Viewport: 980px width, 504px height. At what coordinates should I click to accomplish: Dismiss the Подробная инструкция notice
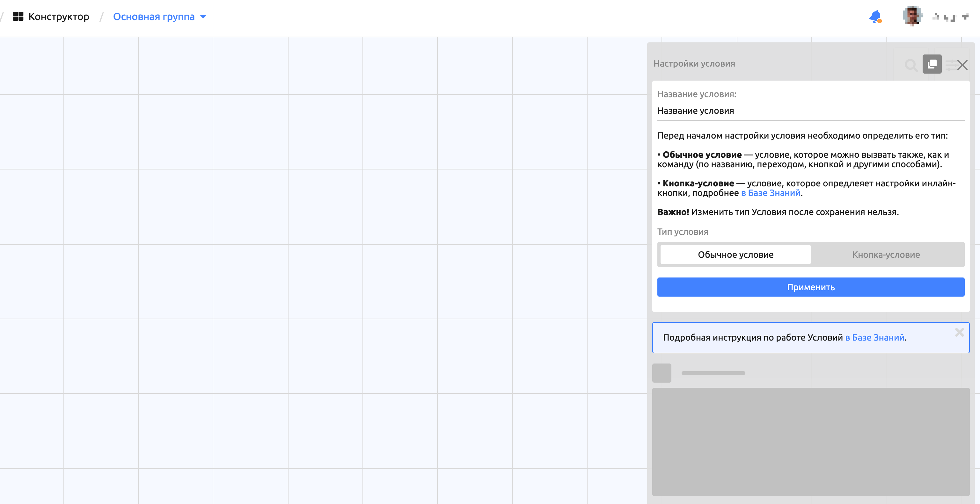[959, 332]
